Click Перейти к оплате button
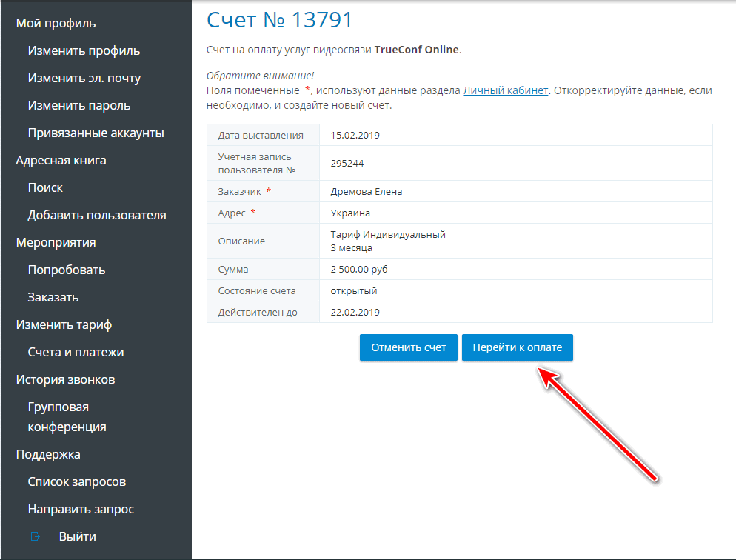736x560 pixels. (518, 347)
